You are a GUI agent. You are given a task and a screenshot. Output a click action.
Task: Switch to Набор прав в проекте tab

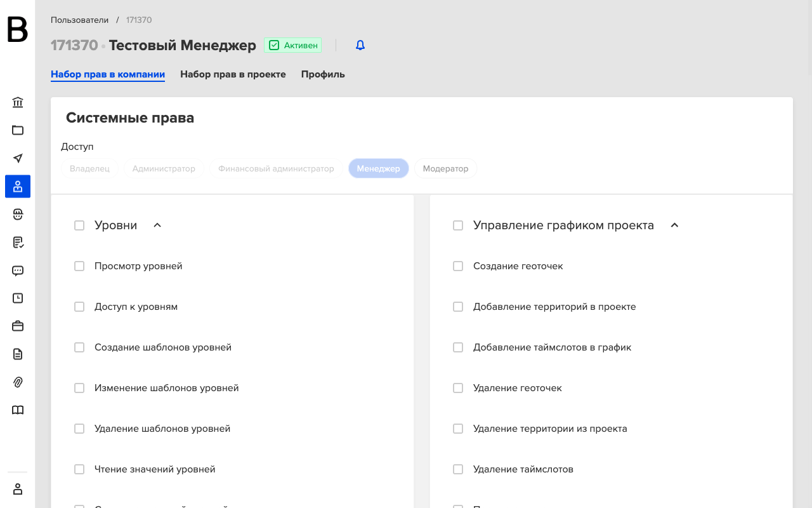click(233, 74)
